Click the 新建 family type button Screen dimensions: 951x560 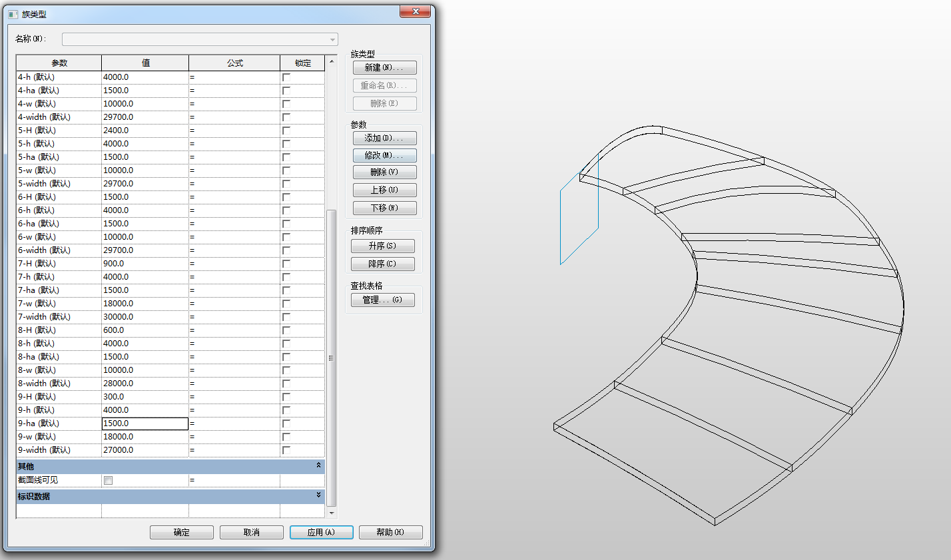(385, 68)
